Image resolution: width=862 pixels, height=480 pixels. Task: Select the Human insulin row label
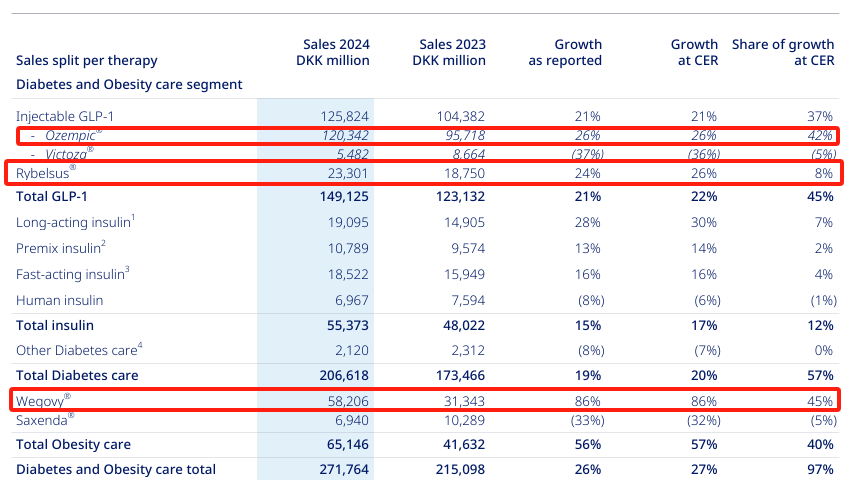pyautogui.click(x=60, y=300)
